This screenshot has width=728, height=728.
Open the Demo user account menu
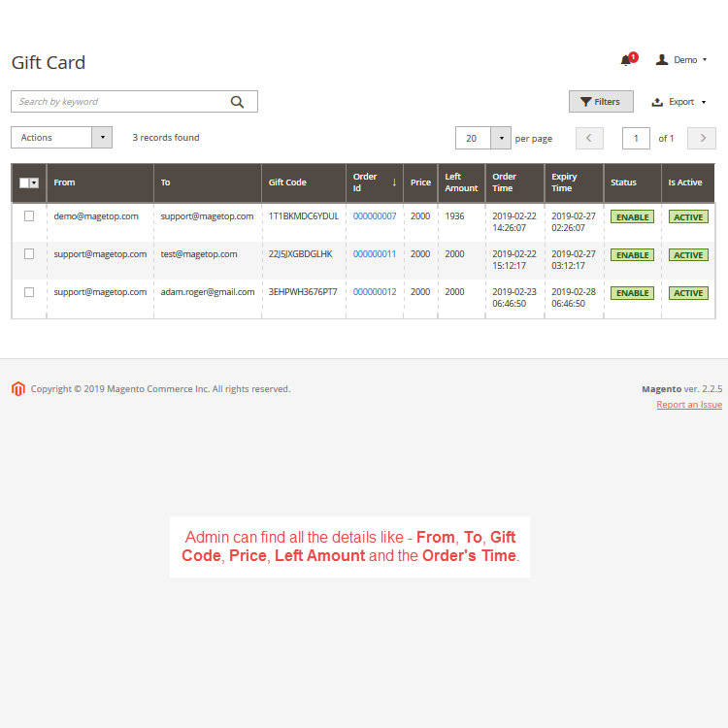point(681,60)
